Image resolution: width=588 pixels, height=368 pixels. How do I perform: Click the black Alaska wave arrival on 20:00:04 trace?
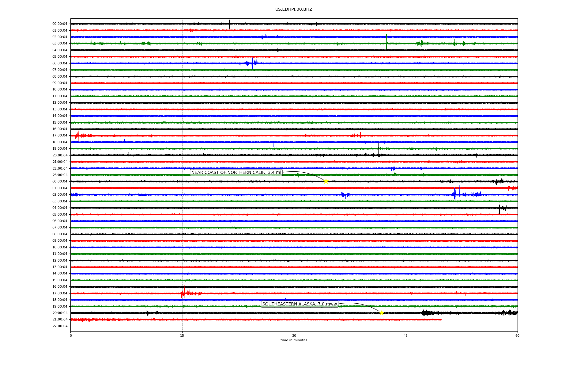424,313
